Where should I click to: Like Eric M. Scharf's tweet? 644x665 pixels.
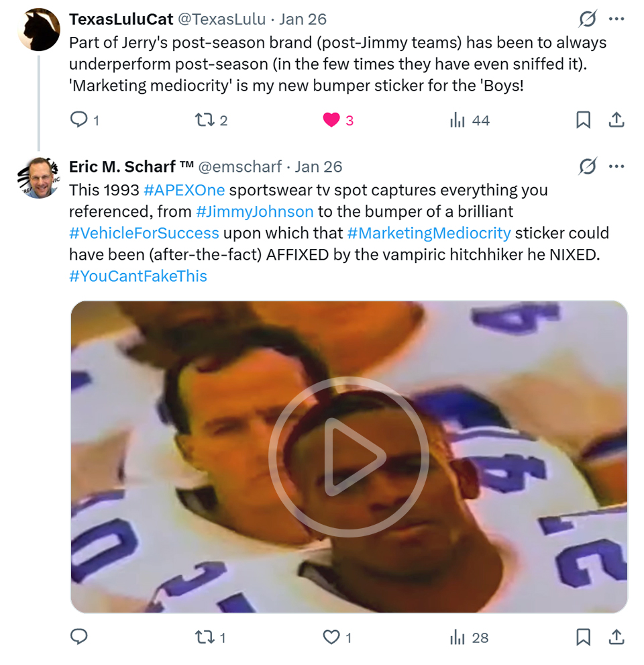[331, 637]
